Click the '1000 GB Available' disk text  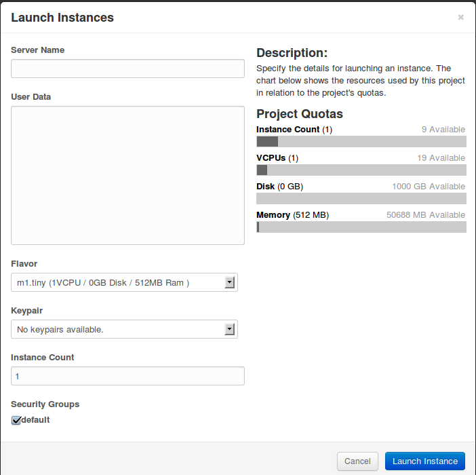(428, 186)
